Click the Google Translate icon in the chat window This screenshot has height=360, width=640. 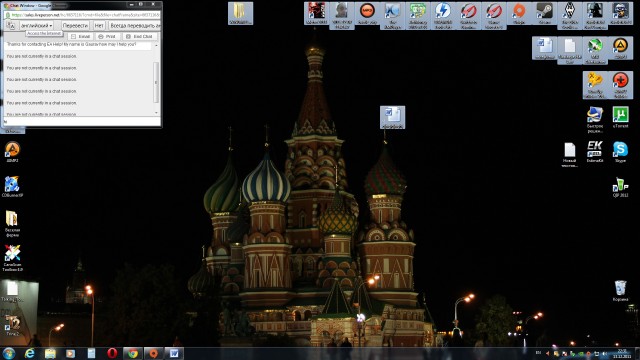11,25
